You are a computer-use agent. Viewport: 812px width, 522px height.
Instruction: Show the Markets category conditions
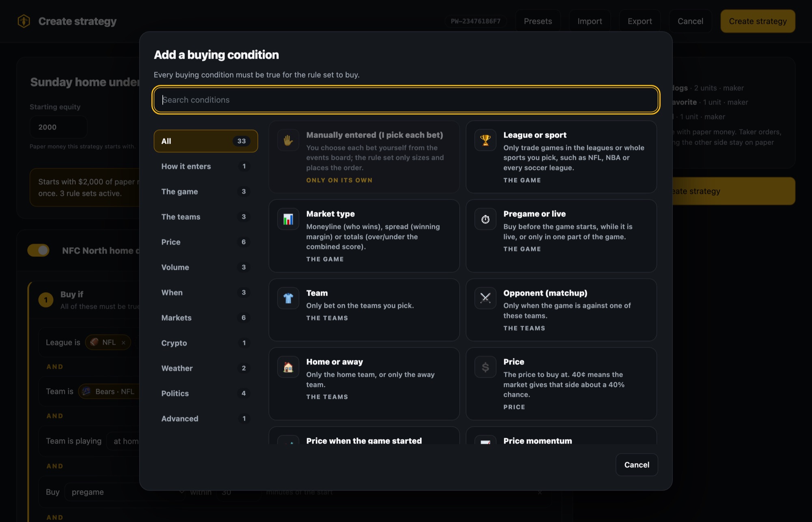tap(206, 318)
